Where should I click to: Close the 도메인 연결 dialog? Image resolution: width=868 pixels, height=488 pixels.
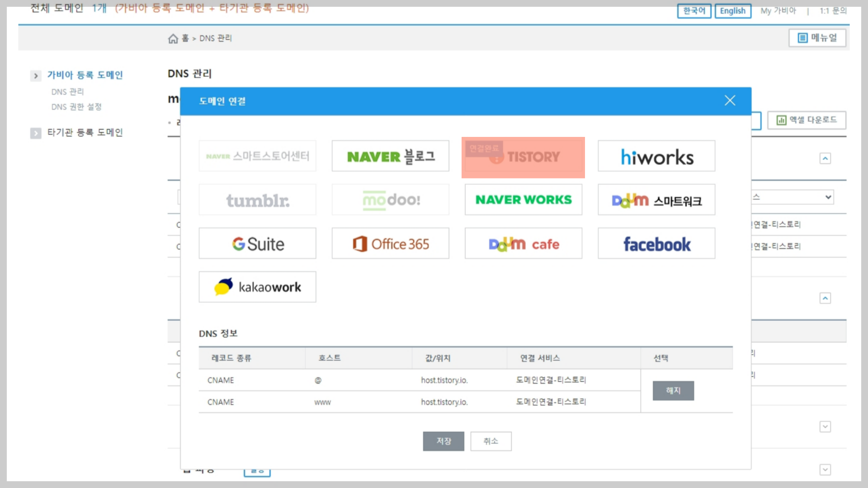pos(730,100)
